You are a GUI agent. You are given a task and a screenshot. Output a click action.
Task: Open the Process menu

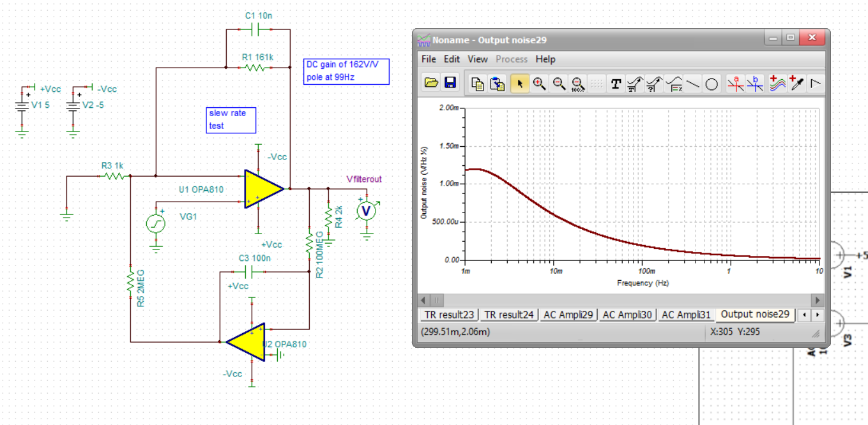click(x=512, y=59)
